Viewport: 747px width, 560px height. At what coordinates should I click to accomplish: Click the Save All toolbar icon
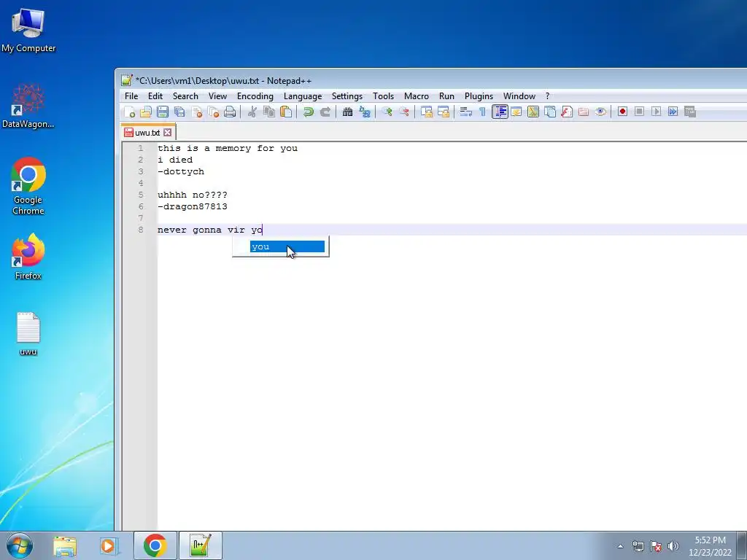pos(179,112)
